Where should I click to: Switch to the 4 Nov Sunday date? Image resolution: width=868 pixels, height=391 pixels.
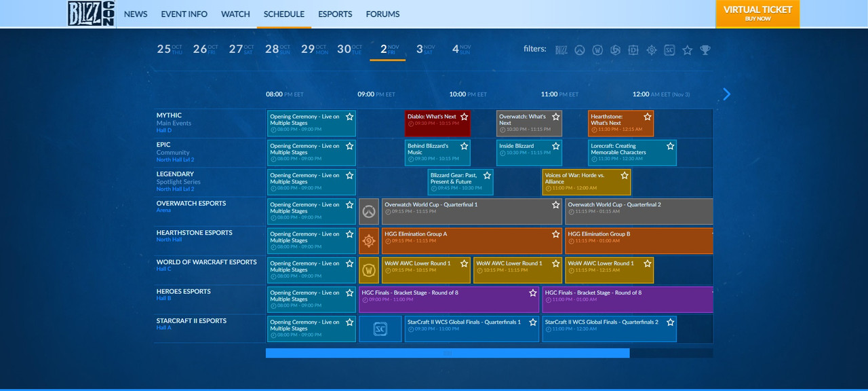pos(461,49)
